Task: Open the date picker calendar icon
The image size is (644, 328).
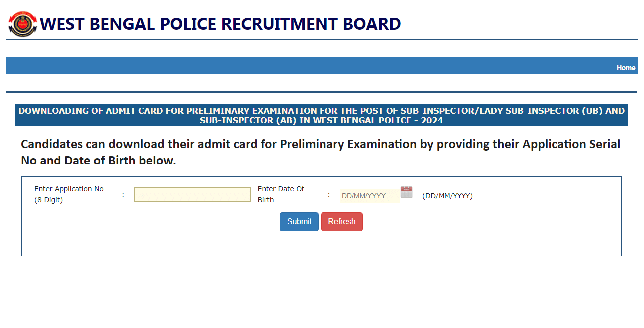Action: (406, 192)
